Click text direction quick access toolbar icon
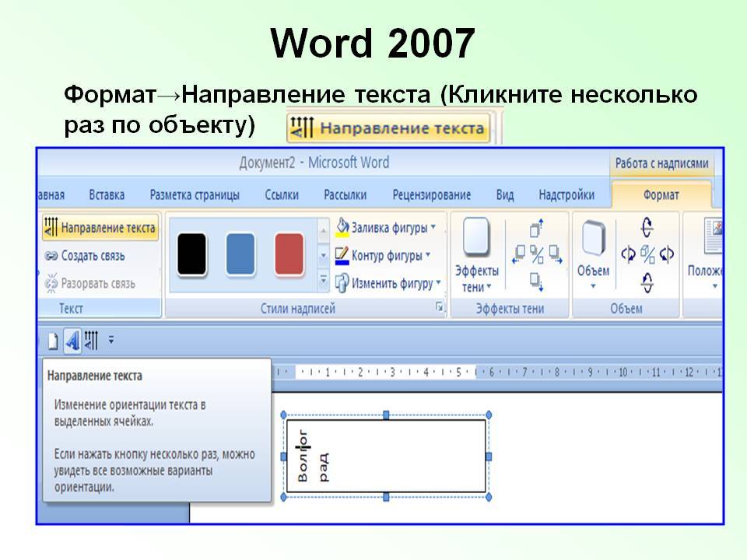The image size is (747, 560). click(x=91, y=341)
